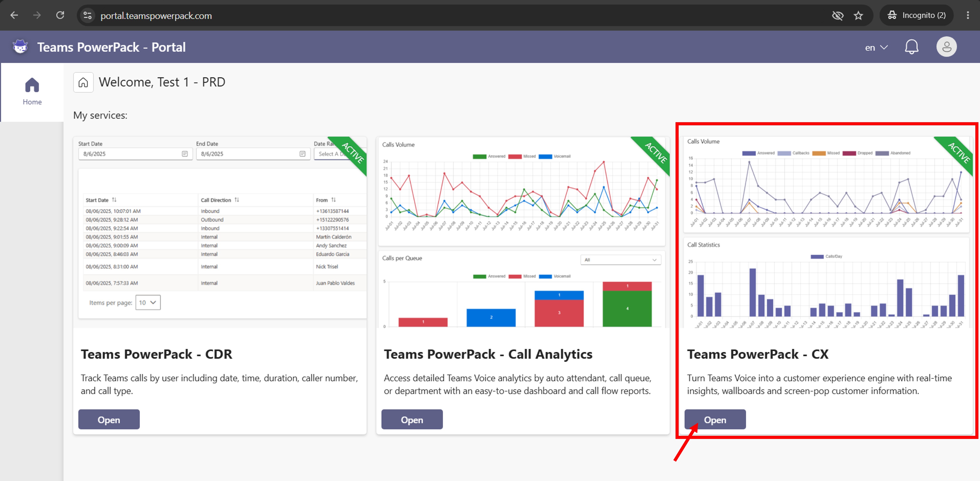Click the Call Analytics card preview thumbnail

523,232
